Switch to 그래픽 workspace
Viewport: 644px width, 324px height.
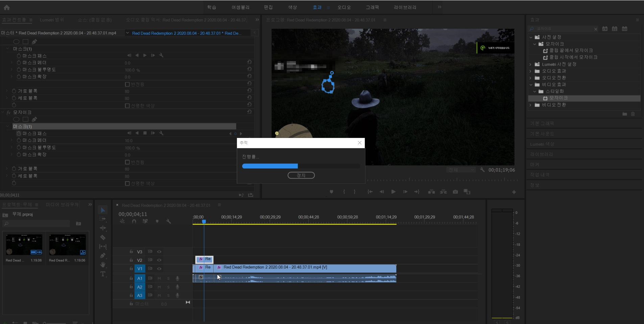pyautogui.click(x=372, y=7)
